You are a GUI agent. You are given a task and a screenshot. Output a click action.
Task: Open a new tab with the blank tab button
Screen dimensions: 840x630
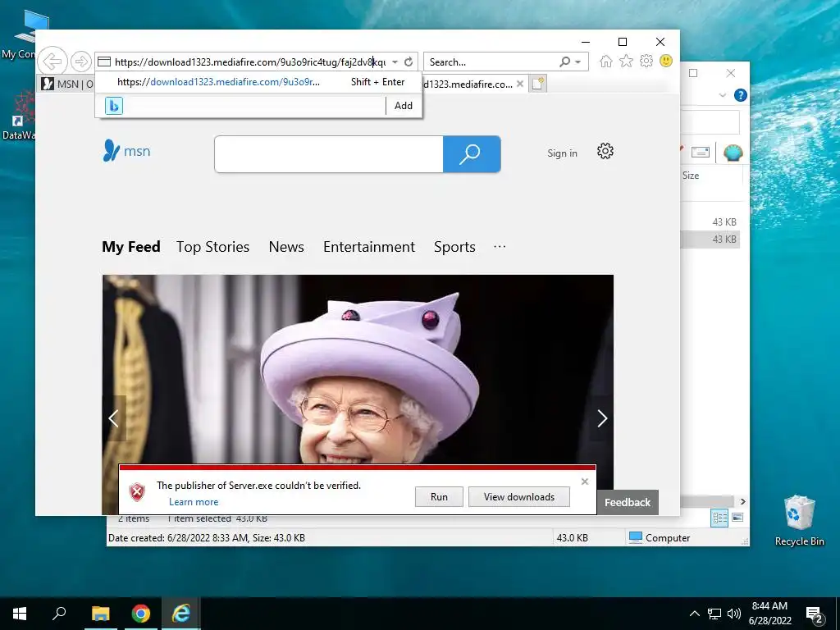(538, 84)
